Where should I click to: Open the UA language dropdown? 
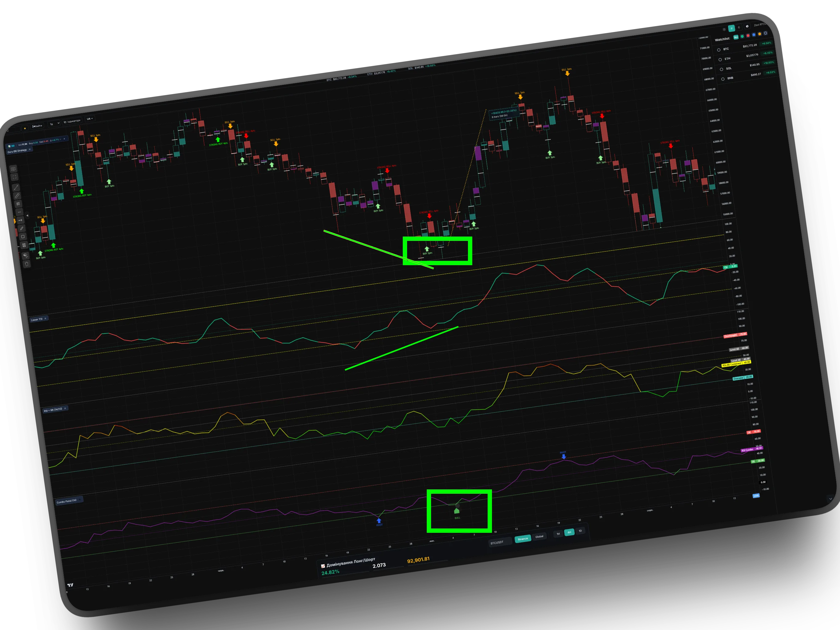(x=90, y=119)
